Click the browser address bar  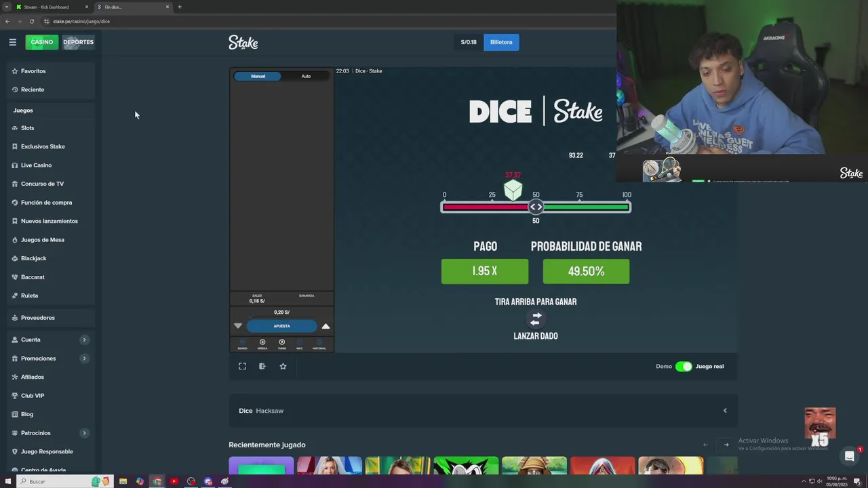(325, 21)
